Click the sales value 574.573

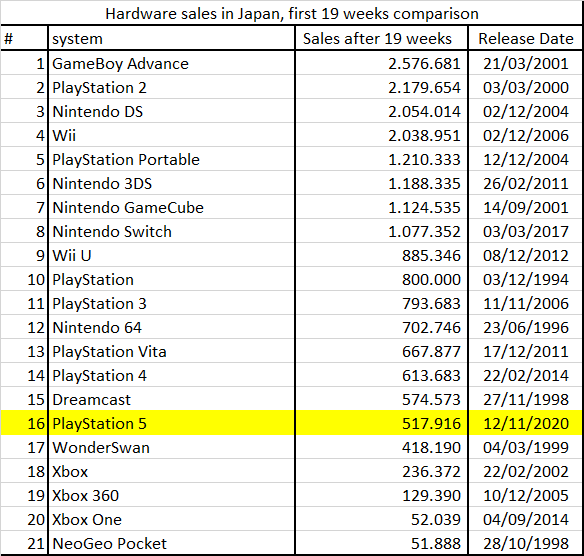pos(431,400)
